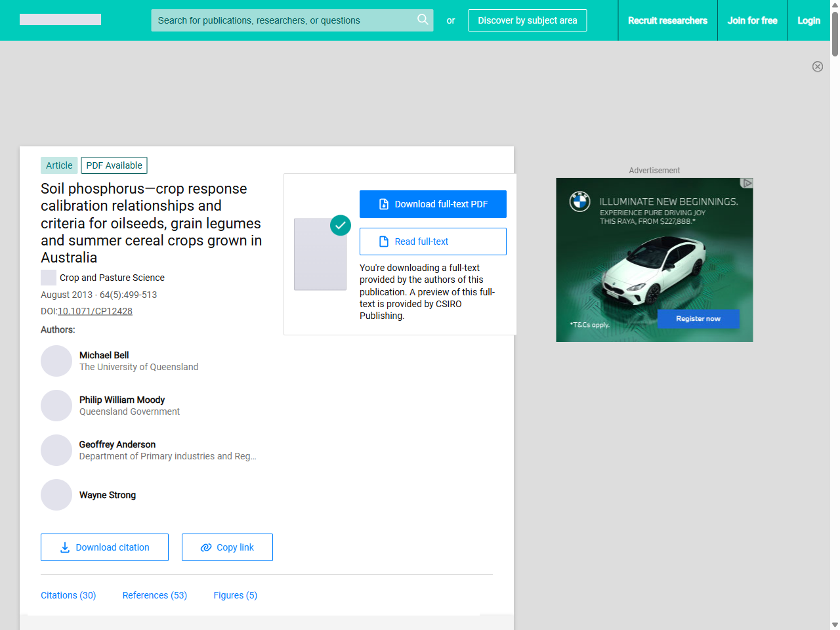
Task: Click Wayne Strong's avatar image
Action: pos(56,495)
